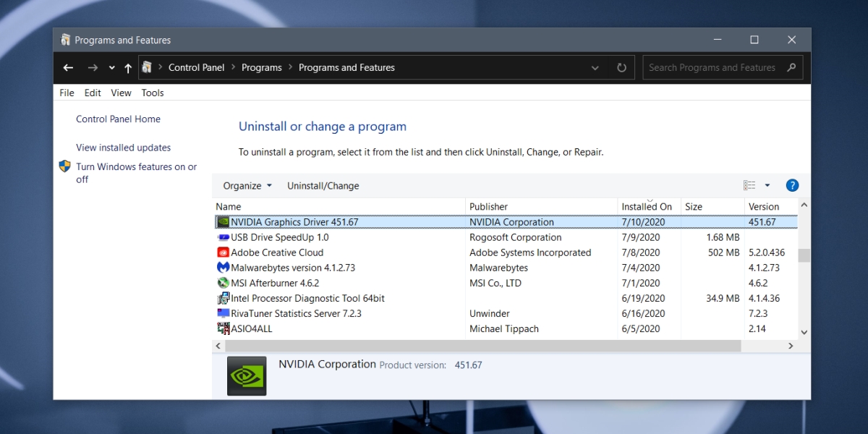Screen dimensions: 868x434
Task: Open the view options dropdown arrow
Action: 767,186
